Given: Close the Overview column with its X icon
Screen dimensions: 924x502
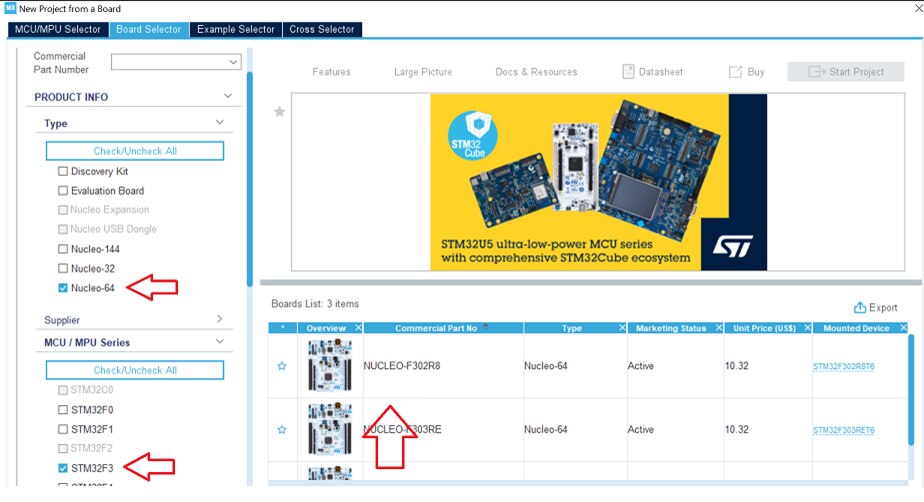Looking at the screenshot, I should pos(358,328).
